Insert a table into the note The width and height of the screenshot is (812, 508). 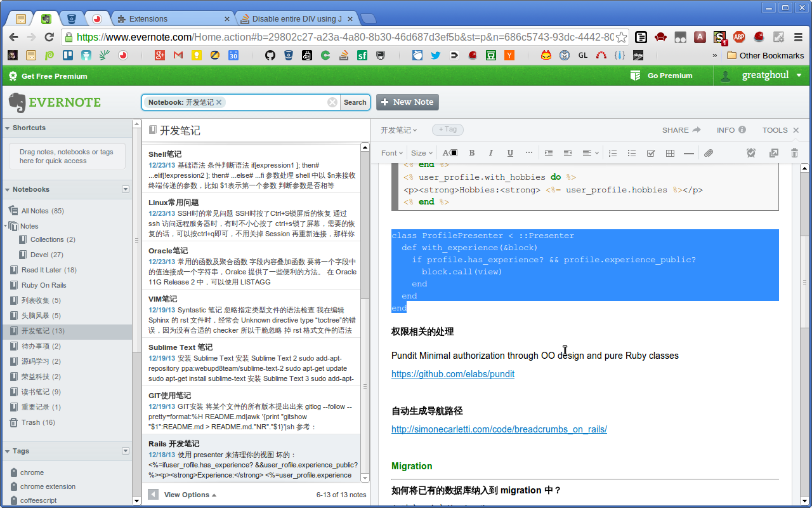pos(670,153)
